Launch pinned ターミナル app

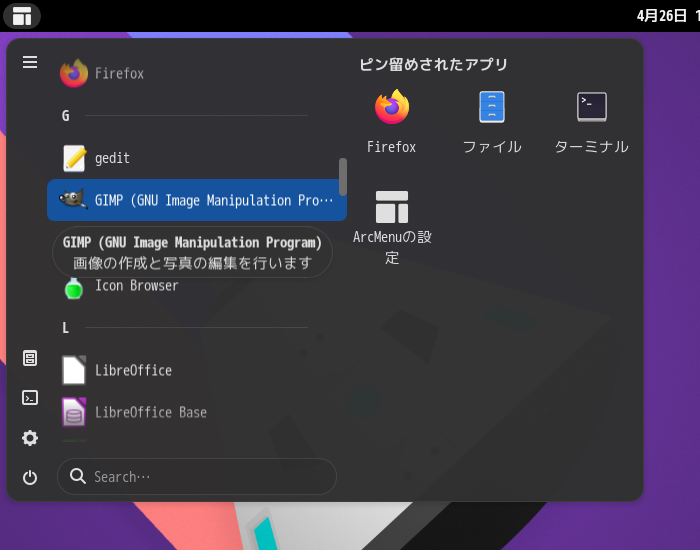(592, 122)
